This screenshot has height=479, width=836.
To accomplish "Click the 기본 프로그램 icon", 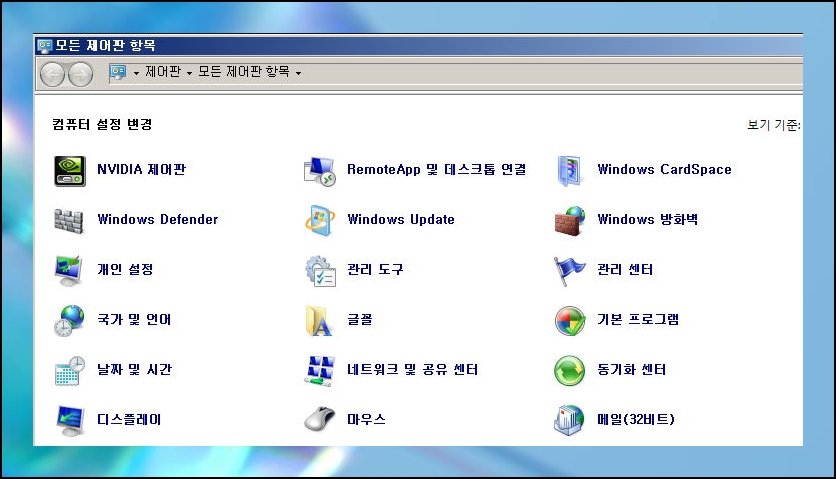I will tap(569, 321).
